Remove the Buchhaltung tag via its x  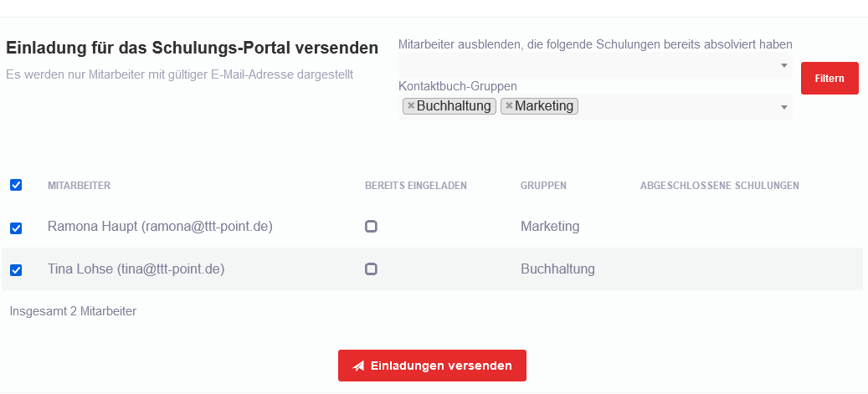pos(410,106)
